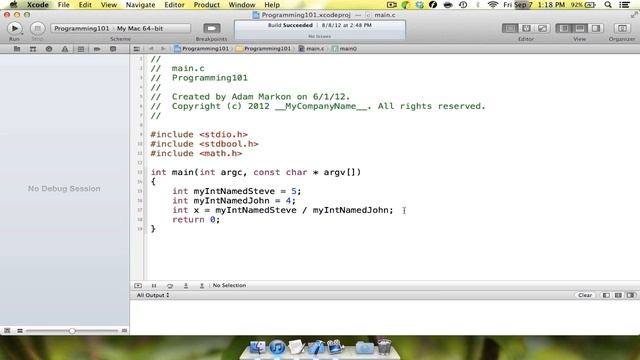Toggle the utilities pane view button
The image size is (640, 360).
pyautogui.click(x=596, y=28)
